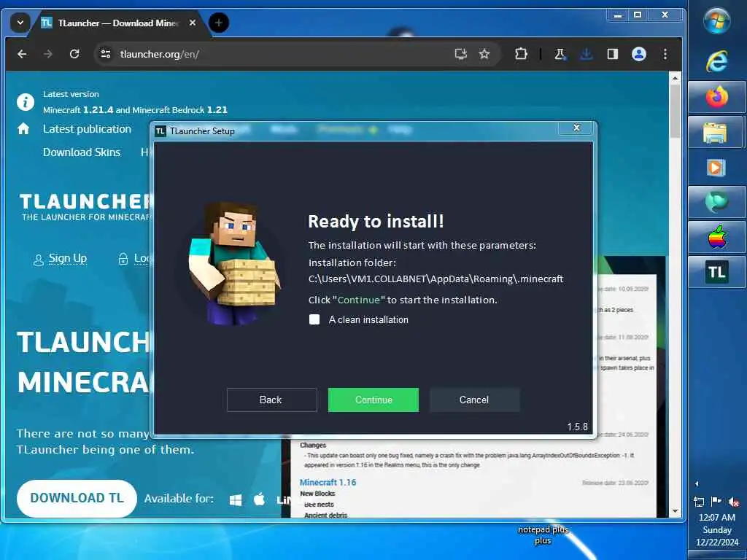The height and width of the screenshot is (560, 747).
Task: Go forward in Chrome
Action: tap(48, 54)
